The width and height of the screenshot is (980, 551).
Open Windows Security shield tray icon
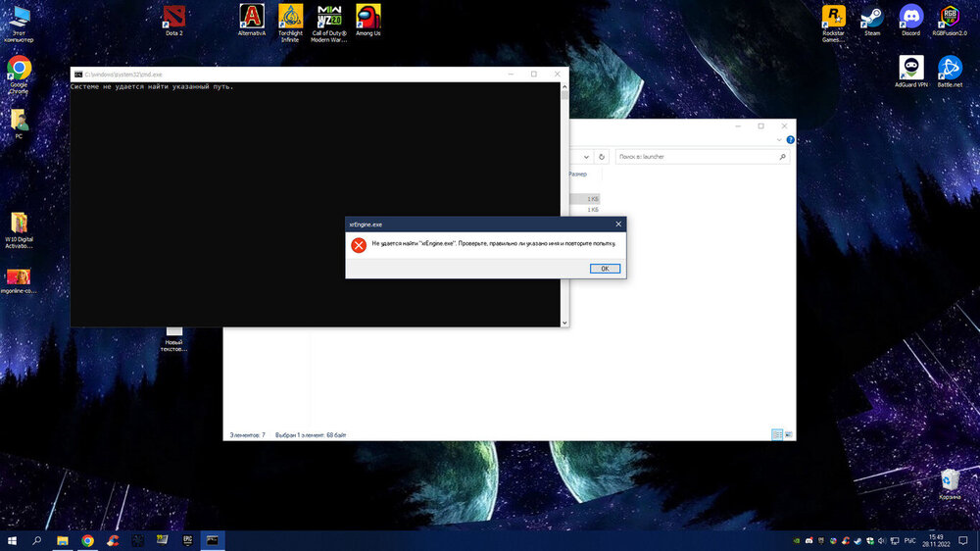(x=870, y=541)
